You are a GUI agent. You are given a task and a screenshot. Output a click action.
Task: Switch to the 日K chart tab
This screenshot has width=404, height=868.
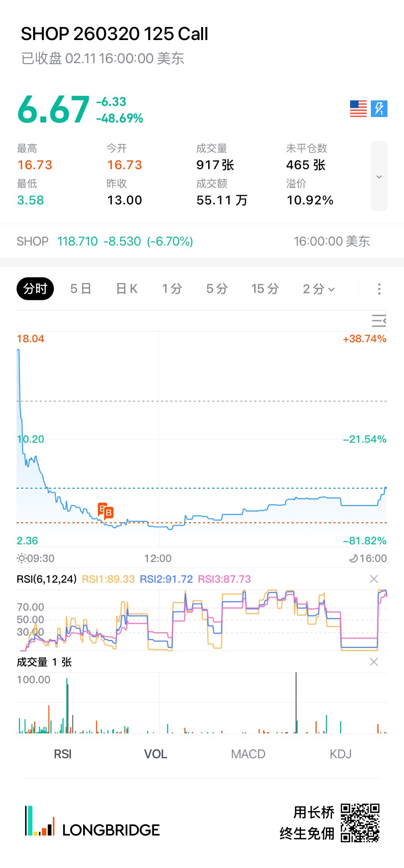click(x=127, y=289)
